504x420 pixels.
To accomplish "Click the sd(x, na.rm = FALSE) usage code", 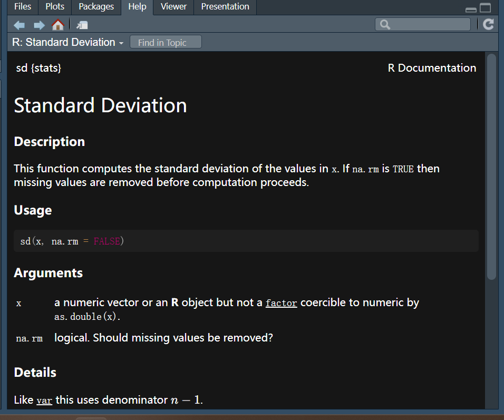I will (72, 241).
